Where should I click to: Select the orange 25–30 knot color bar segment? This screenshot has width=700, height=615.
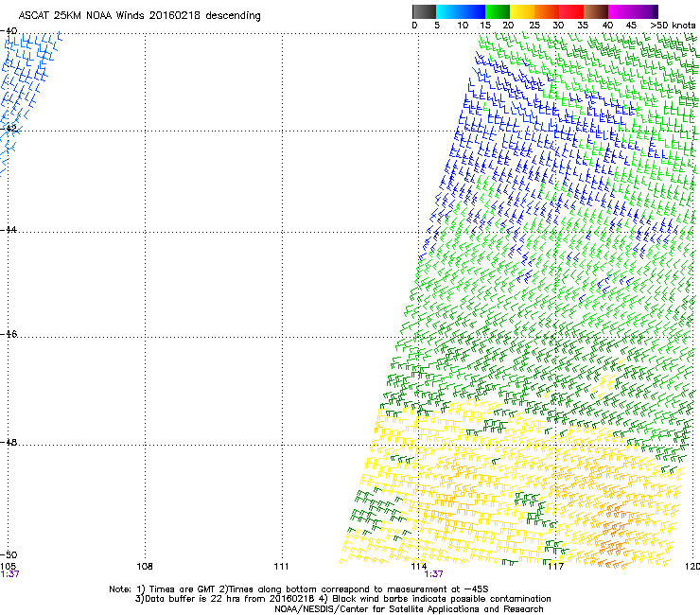[x=547, y=11]
